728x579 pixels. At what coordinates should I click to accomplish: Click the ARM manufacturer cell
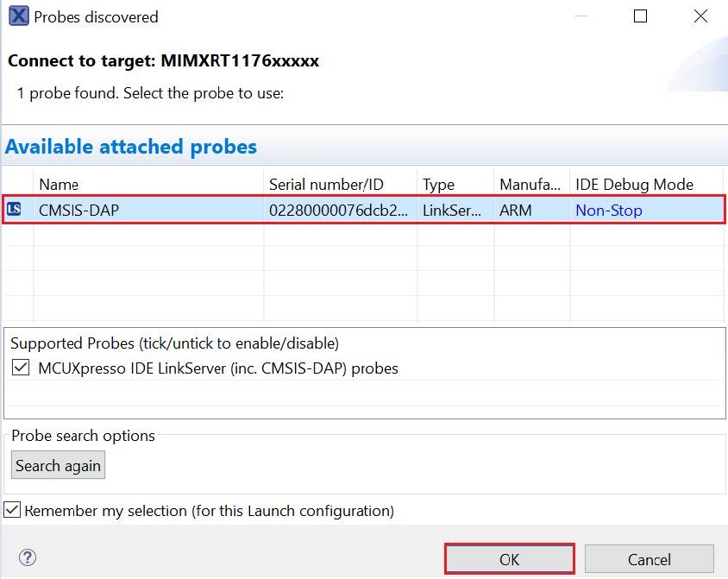[516, 210]
